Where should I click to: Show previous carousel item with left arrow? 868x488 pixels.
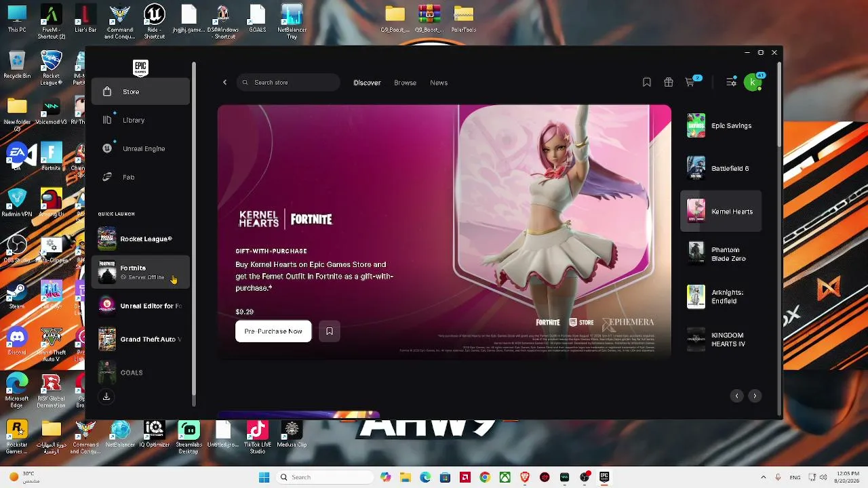(736, 396)
